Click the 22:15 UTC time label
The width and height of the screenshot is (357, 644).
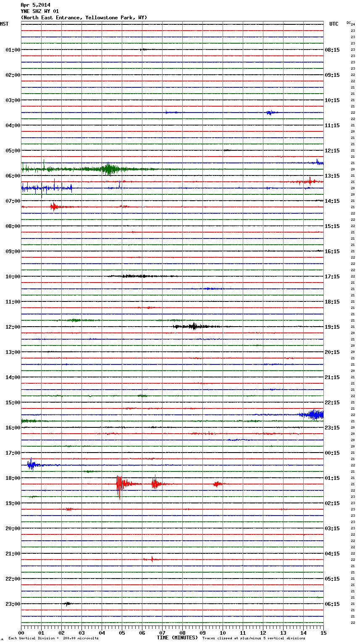332,403
